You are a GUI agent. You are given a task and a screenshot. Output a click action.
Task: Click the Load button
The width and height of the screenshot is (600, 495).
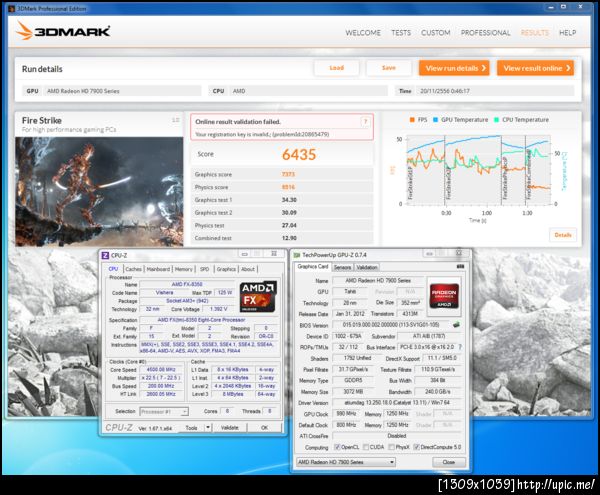336,68
